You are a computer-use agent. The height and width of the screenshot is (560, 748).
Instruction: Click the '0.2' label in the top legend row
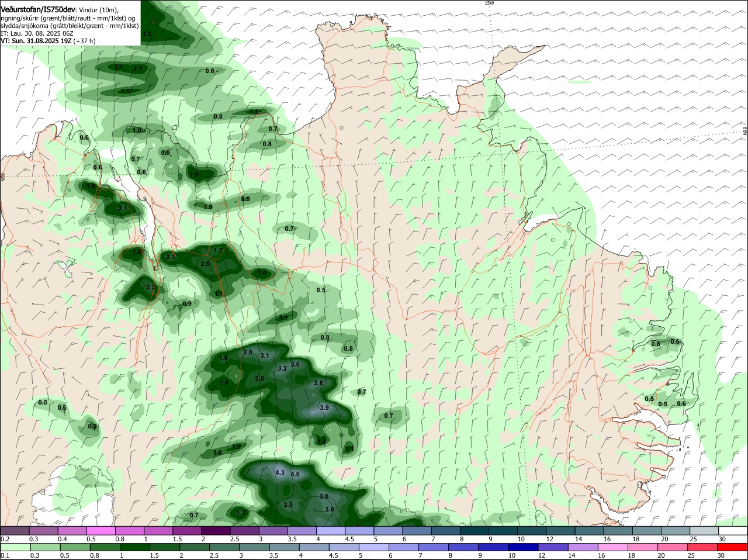tap(5, 539)
